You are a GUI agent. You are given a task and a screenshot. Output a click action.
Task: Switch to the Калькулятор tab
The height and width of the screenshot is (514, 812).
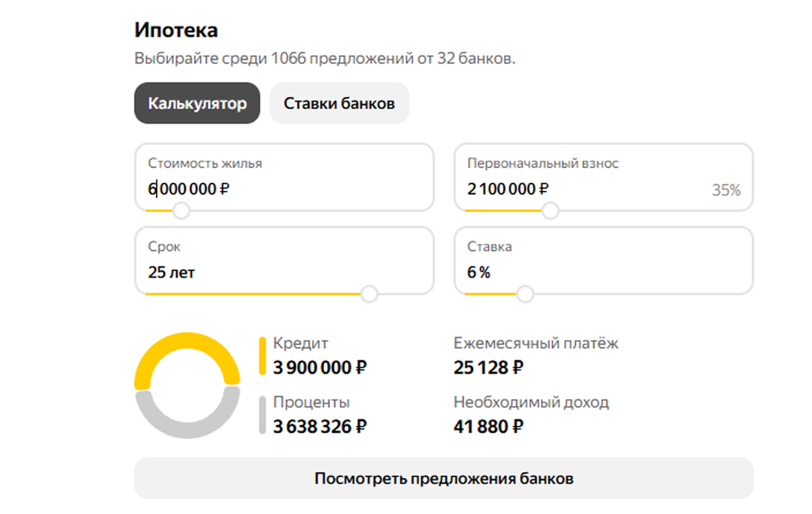click(197, 104)
